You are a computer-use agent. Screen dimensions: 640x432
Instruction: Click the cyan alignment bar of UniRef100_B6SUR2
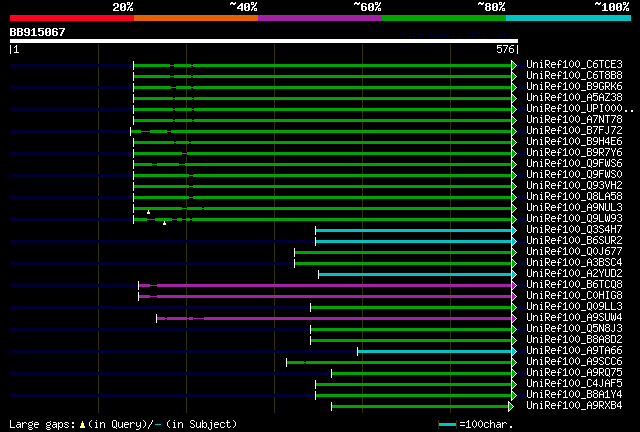point(413,242)
